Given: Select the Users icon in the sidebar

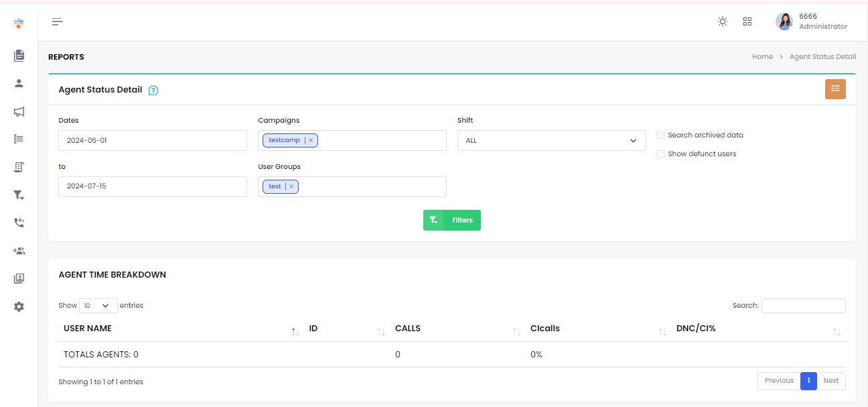Looking at the screenshot, I should point(19,83).
